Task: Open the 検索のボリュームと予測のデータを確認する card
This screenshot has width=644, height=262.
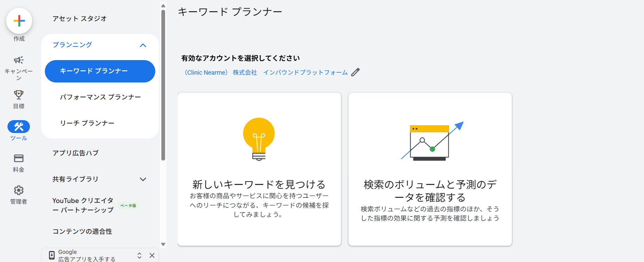Action: click(x=430, y=169)
